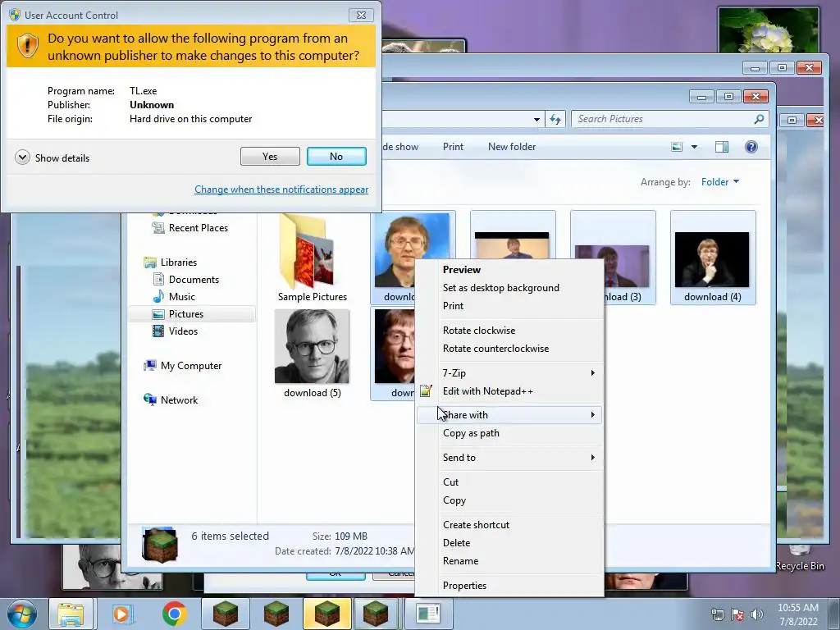840x630 pixels.
Task: Select the Sample Pictures folder
Action: 313,258
